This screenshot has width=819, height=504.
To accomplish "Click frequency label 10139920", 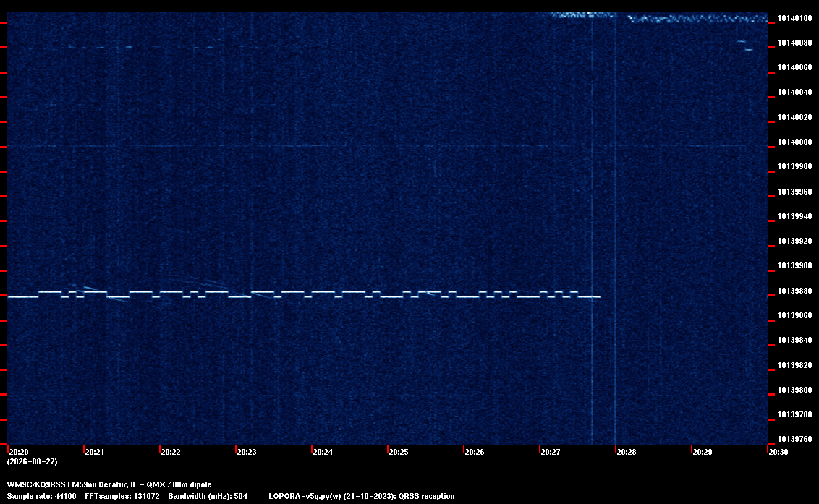I will (795, 241).
